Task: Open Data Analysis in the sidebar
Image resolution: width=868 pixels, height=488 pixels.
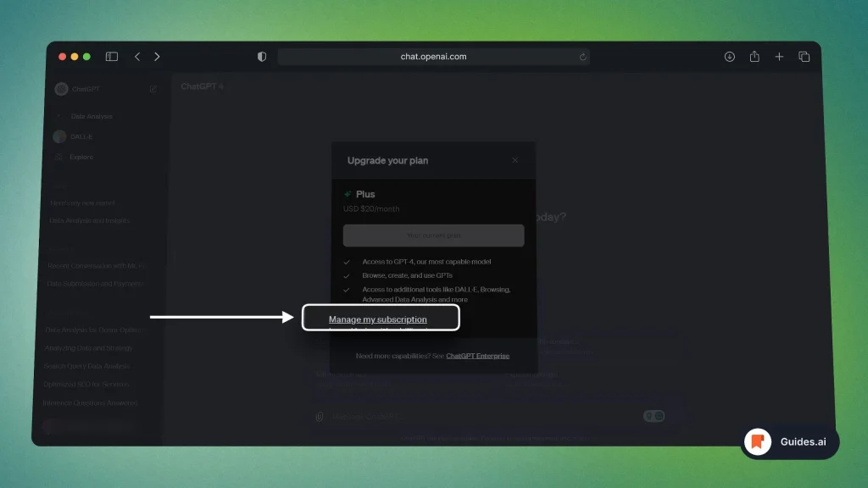Action: point(92,116)
